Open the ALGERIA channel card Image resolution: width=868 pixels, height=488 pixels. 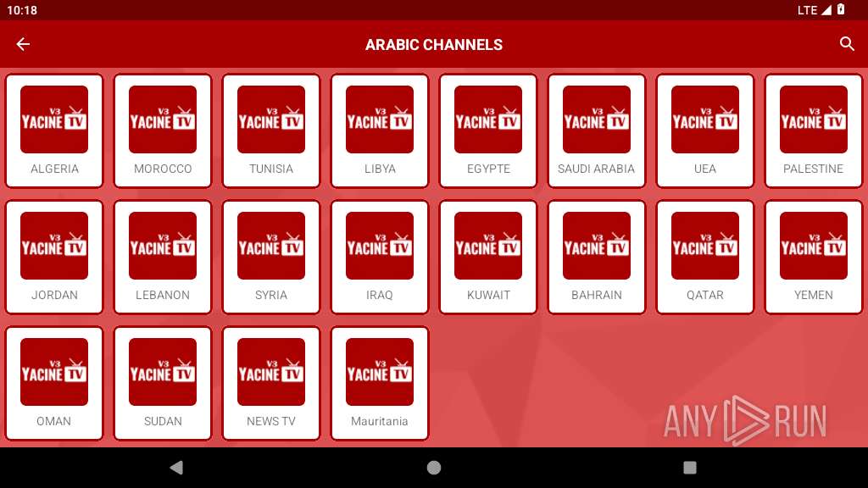(54, 130)
